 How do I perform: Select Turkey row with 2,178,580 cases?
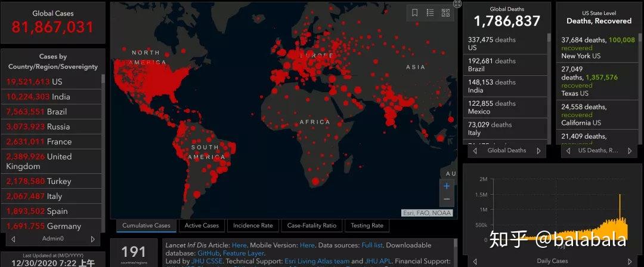51,182
